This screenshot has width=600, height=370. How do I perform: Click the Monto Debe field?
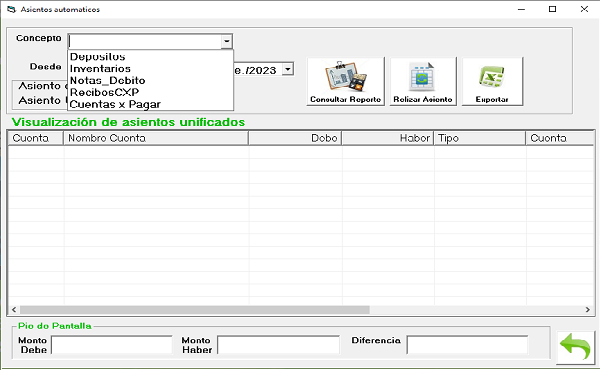pos(112,345)
